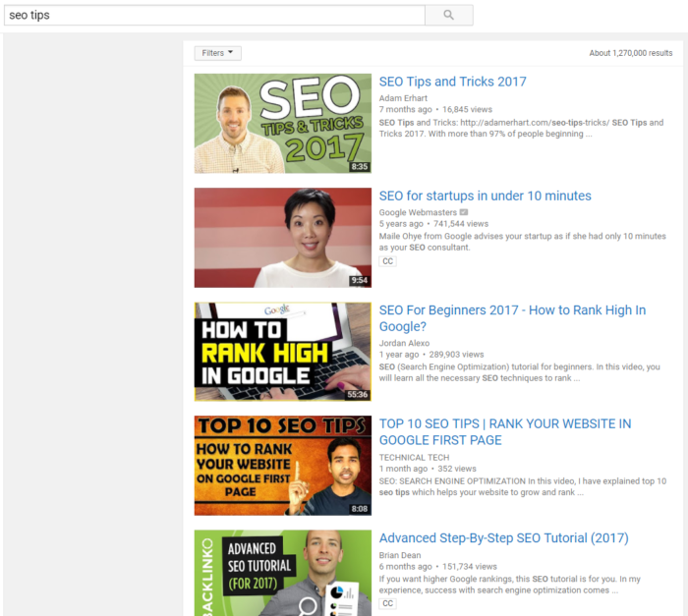The image size is (688, 616).
Task: Click the Maile Ohye video thumbnail
Action: point(283,238)
